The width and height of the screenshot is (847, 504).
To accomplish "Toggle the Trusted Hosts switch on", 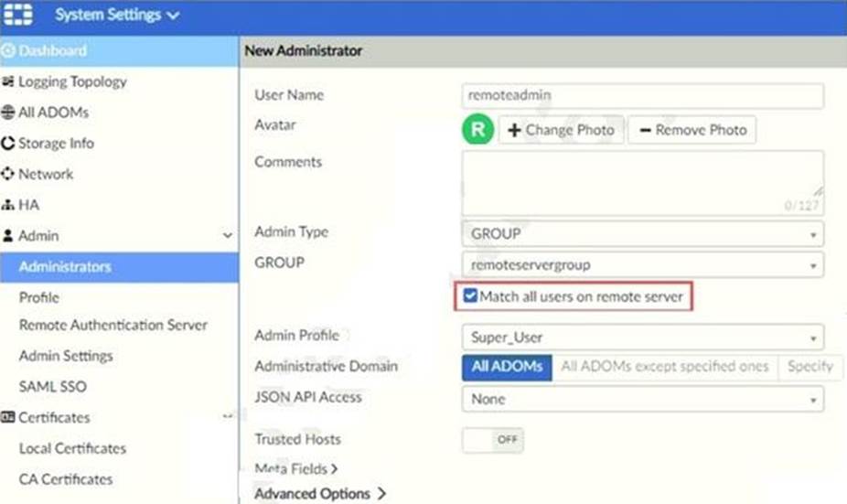I will tap(493, 440).
